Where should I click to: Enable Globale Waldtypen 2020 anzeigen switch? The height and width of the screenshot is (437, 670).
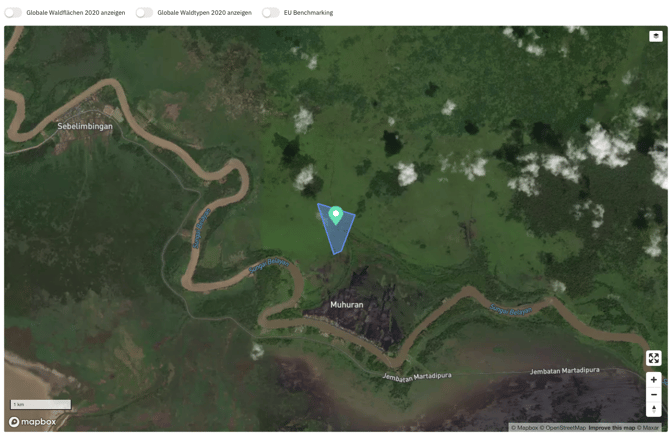[145, 13]
